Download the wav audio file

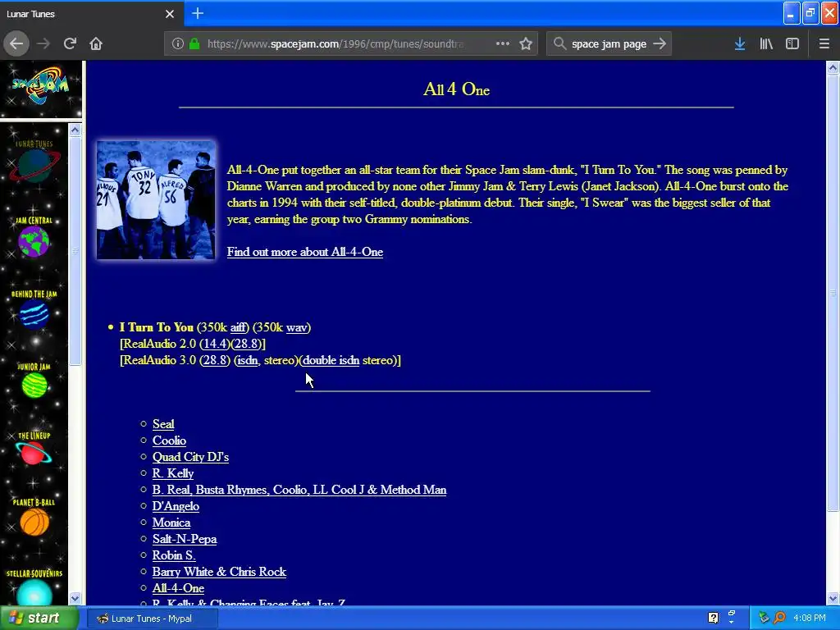(297, 327)
